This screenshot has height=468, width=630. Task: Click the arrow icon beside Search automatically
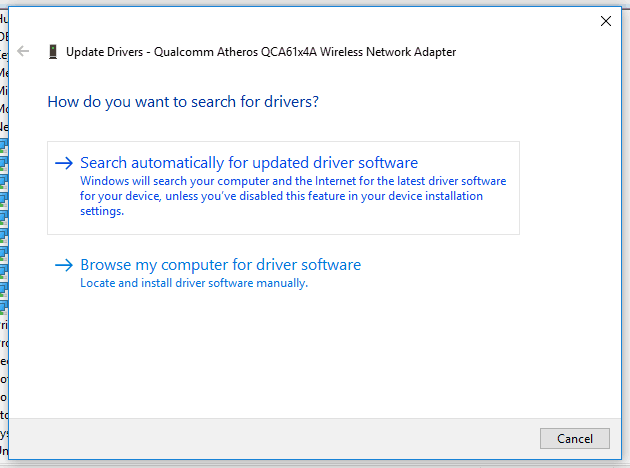(x=64, y=163)
